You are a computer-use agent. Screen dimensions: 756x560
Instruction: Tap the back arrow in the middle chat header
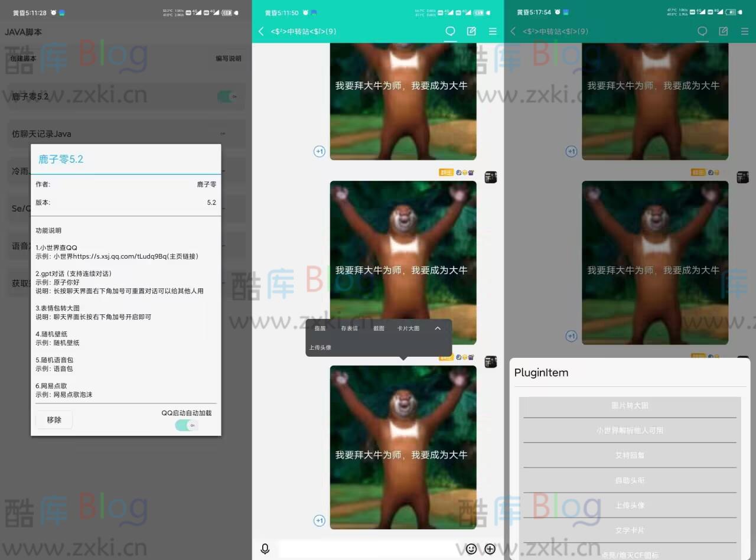pyautogui.click(x=262, y=31)
